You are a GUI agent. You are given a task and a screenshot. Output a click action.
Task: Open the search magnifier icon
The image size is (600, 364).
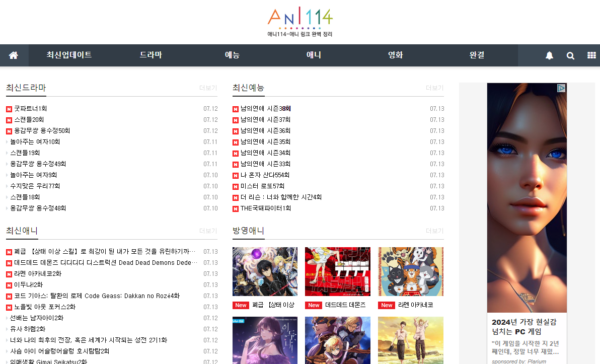click(x=570, y=55)
